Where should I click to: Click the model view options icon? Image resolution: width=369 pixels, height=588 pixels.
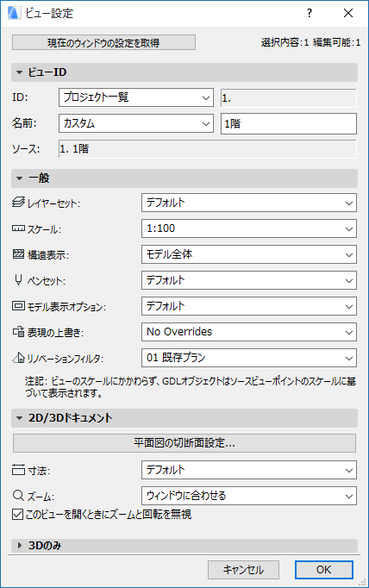pos(18,306)
